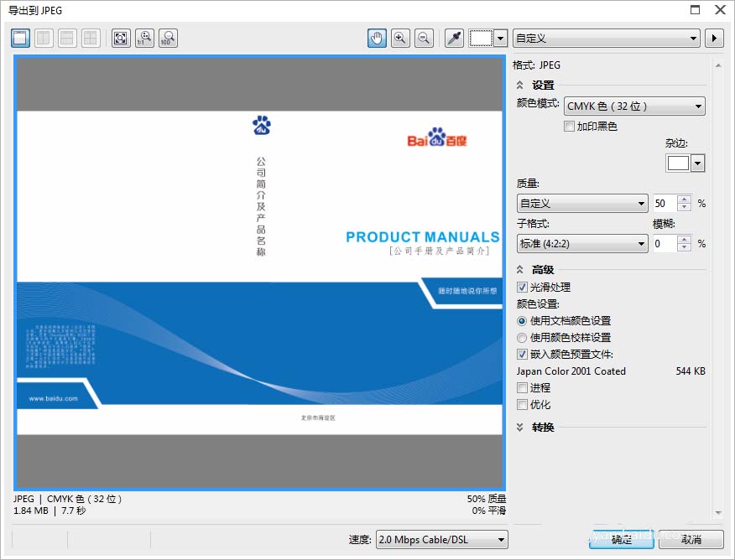Click the settings panel scrollbar up arrow
The height and width of the screenshot is (560, 735).
(718, 66)
